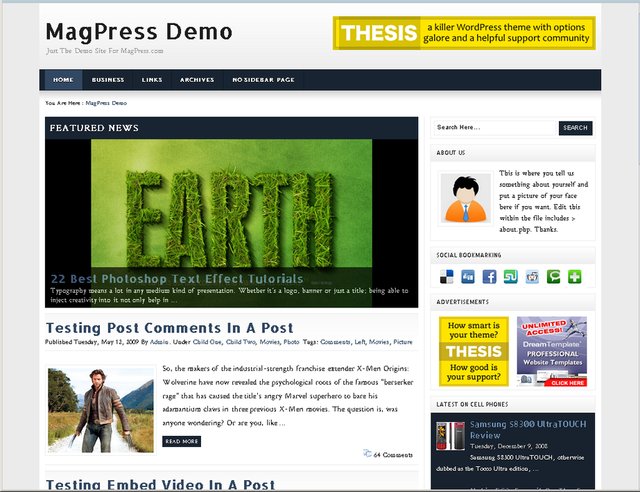Go to the Home menu tab
640x492 pixels.
[63, 80]
